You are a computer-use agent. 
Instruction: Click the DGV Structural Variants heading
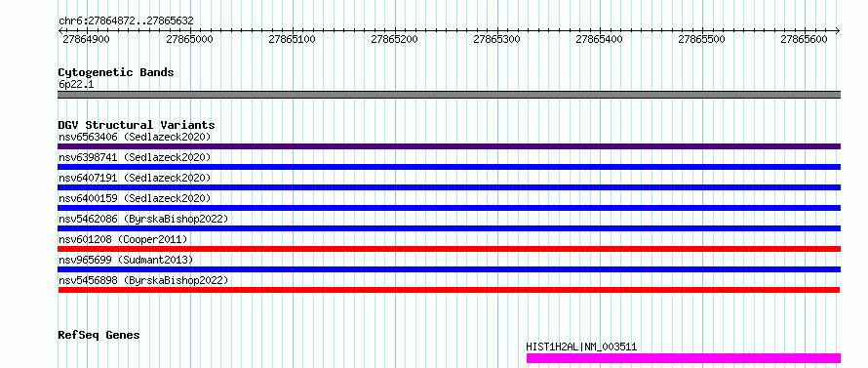(x=137, y=125)
